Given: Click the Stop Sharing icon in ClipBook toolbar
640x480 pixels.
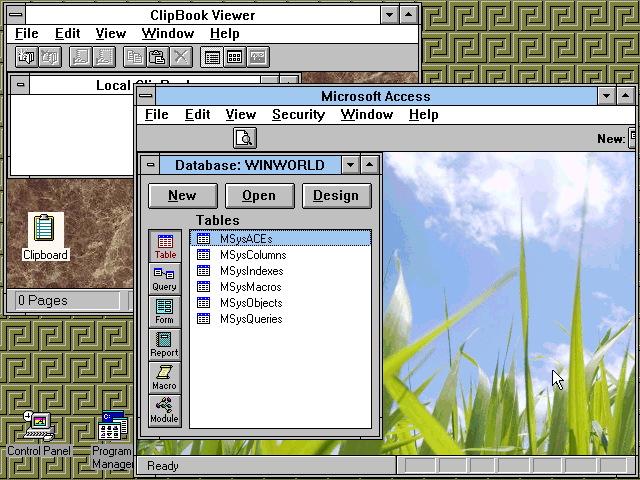Looking at the screenshot, I should (x=104, y=57).
